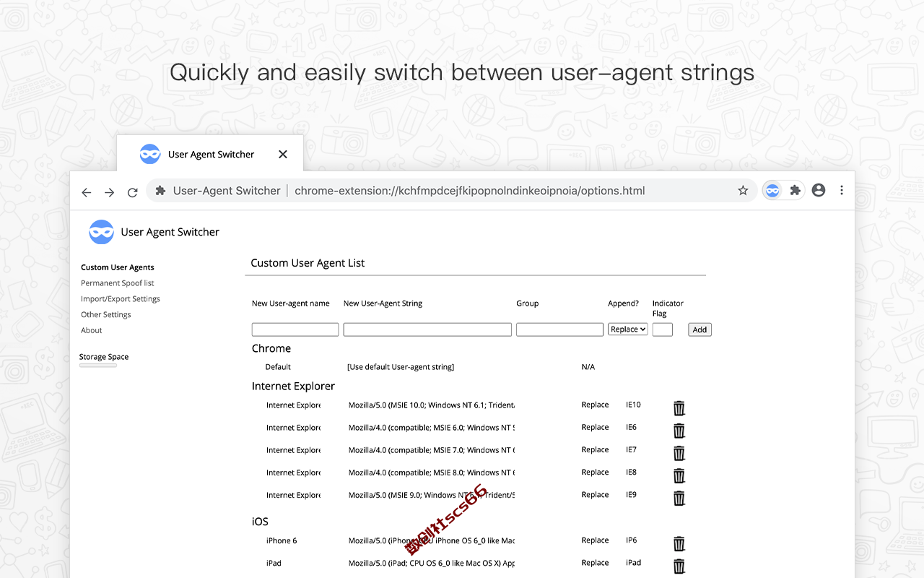Screen dimensions: 924x578
Task: Click the chrome-extension URL in address bar
Action: tap(470, 191)
